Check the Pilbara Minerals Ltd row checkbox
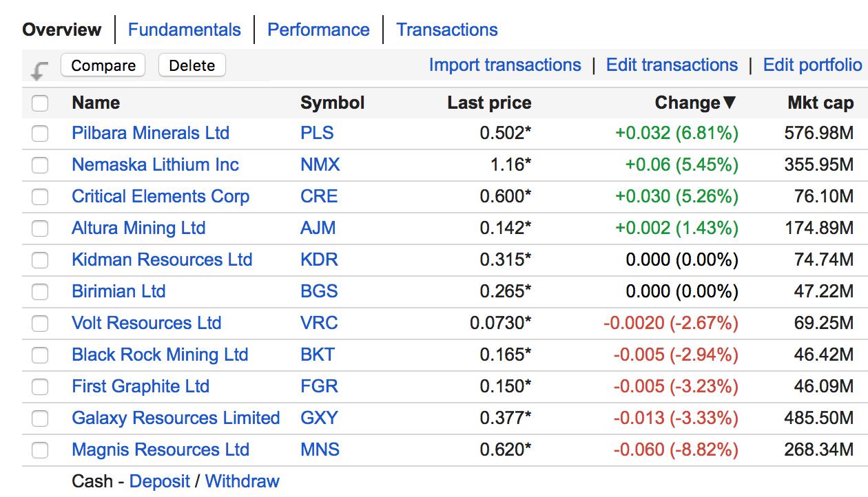The image size is (868, 497). click(40, 134)
